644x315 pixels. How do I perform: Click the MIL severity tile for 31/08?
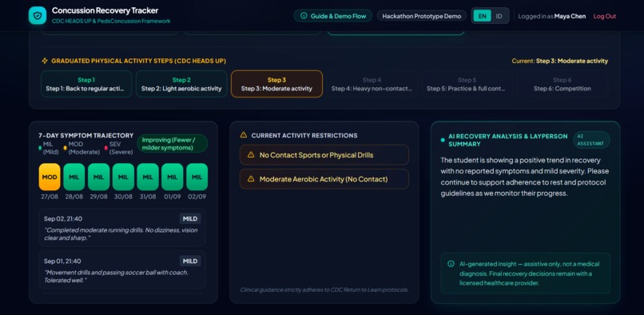tap(148, 177)
